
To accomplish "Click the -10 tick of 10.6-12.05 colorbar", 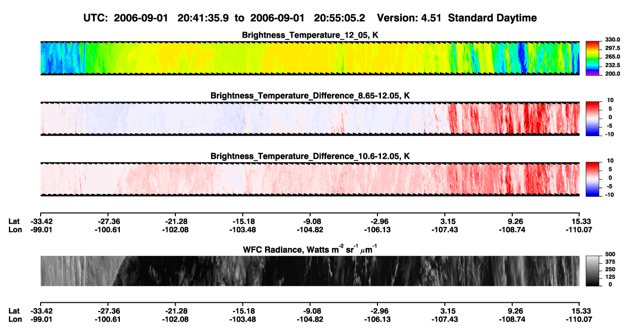I will point(609,195).
